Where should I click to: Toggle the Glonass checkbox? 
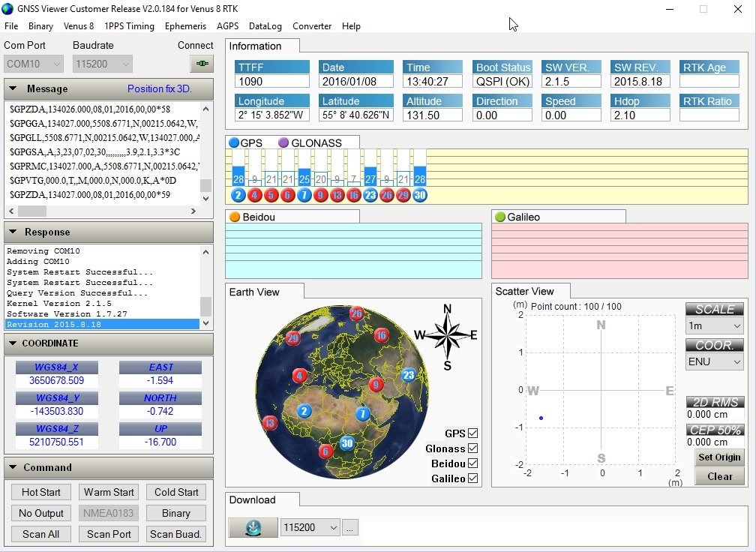[472, 448]
